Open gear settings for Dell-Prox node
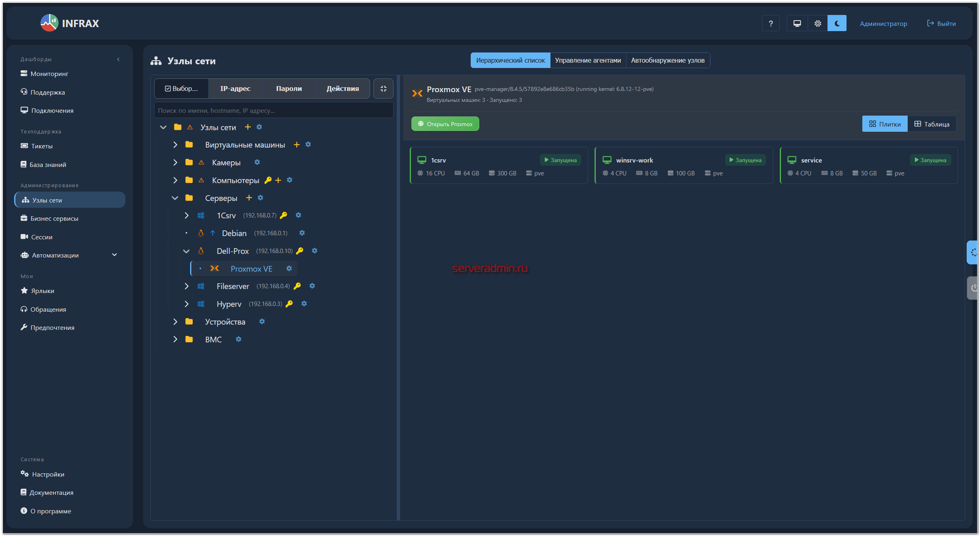The image size is (980, 536). [315, 251]
